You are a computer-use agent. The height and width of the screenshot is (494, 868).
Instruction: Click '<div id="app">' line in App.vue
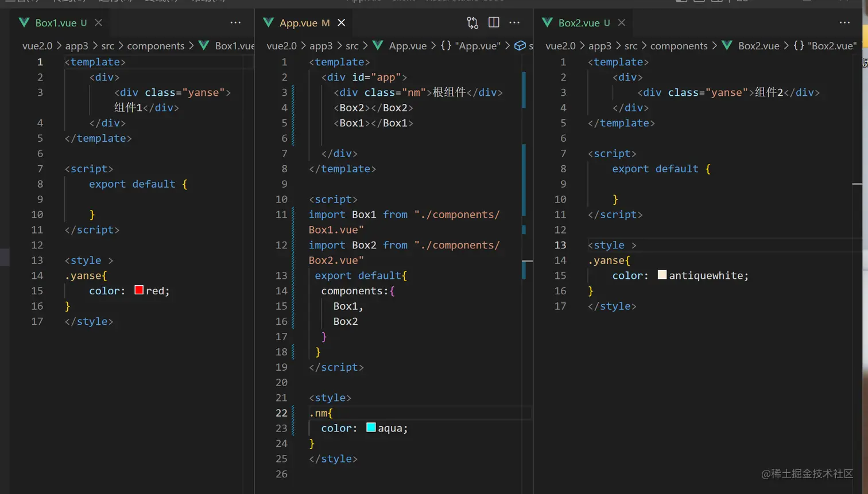365,77
